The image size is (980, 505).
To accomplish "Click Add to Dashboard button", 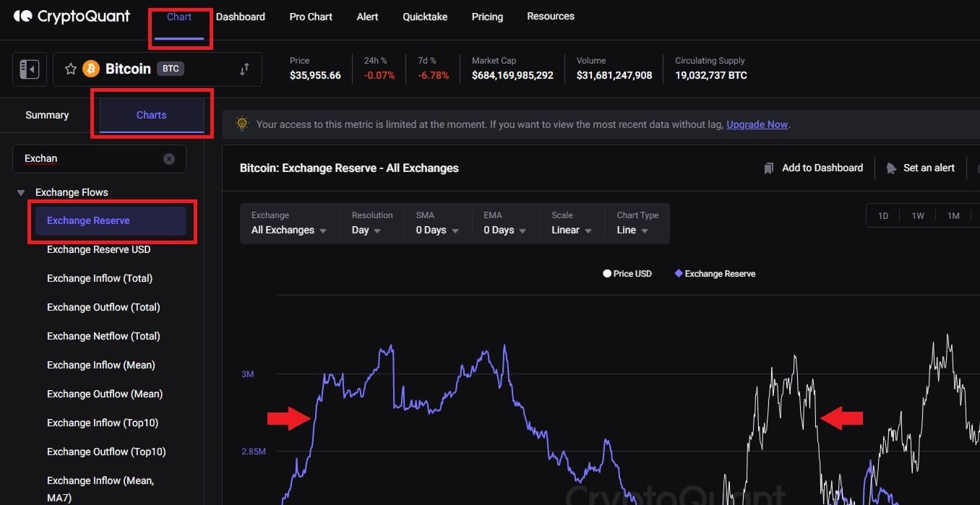I will (x=814, y=168).
